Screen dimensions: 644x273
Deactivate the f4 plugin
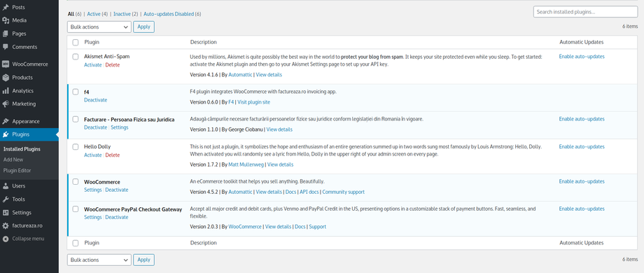coord(95,100)
